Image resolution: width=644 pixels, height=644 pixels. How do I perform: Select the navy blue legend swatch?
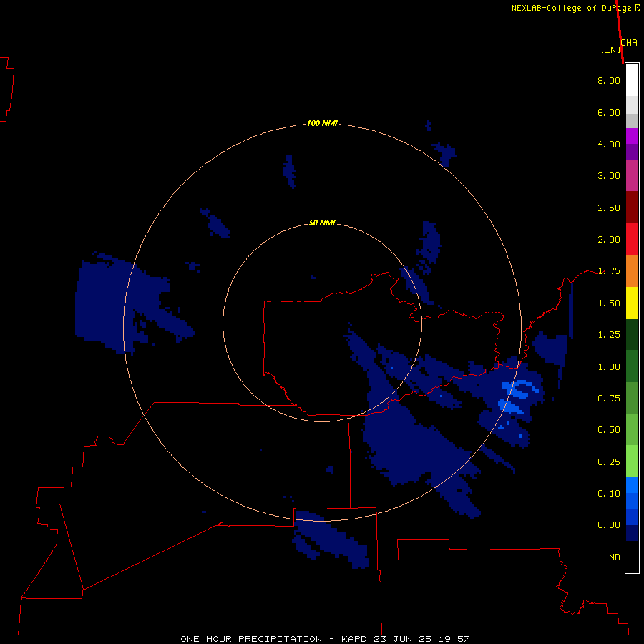[x=632, y=533]
